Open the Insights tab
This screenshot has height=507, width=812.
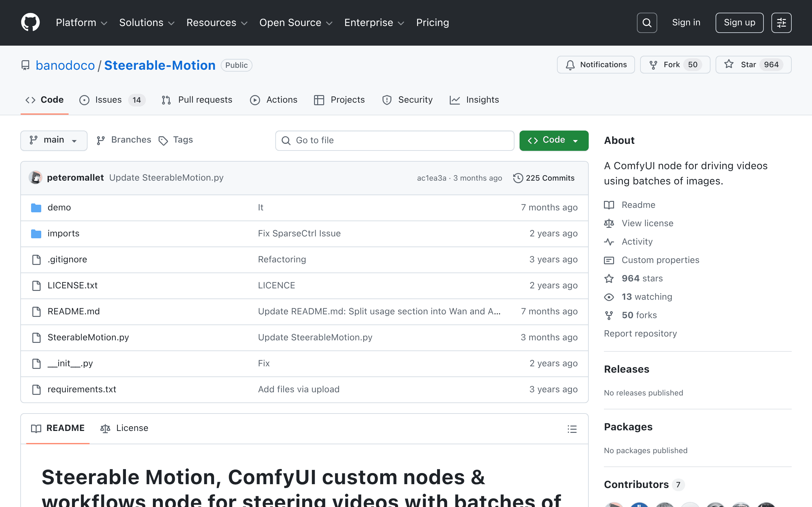(x=474, y=100)
